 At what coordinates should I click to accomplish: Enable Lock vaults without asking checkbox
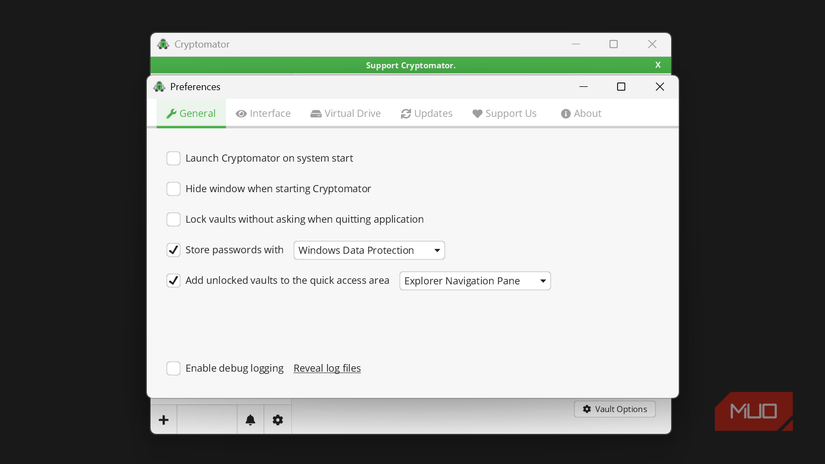173,219
